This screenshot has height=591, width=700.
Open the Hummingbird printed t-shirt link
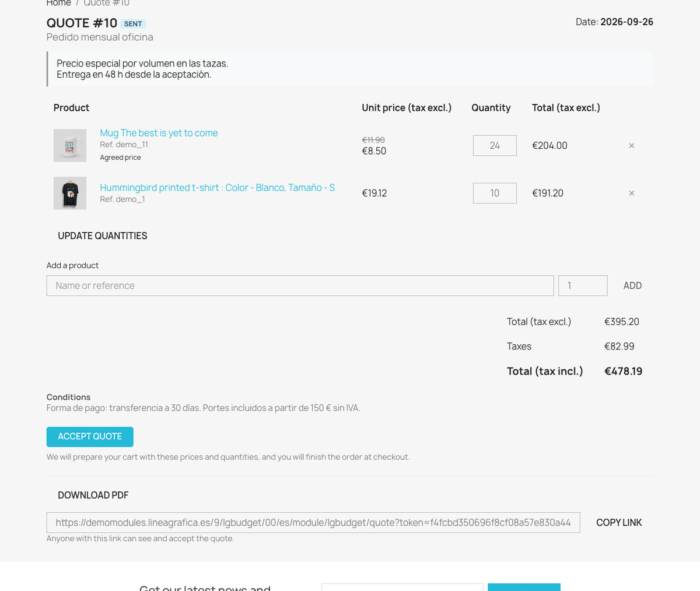tap(217, 188)
